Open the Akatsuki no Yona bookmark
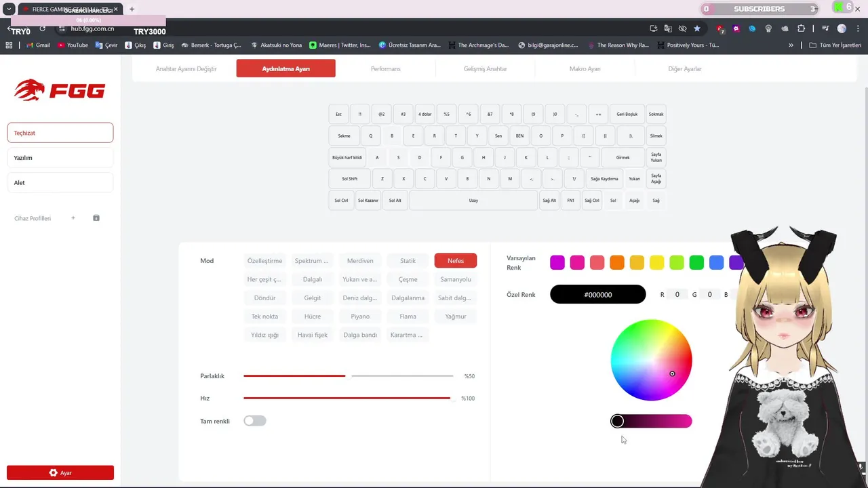 click(x=276, y=45)
